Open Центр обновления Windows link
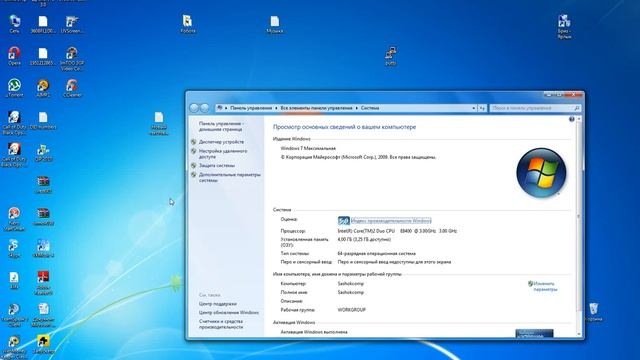The width and height of the screenshot is (640, 360). (x=229, y=313)
